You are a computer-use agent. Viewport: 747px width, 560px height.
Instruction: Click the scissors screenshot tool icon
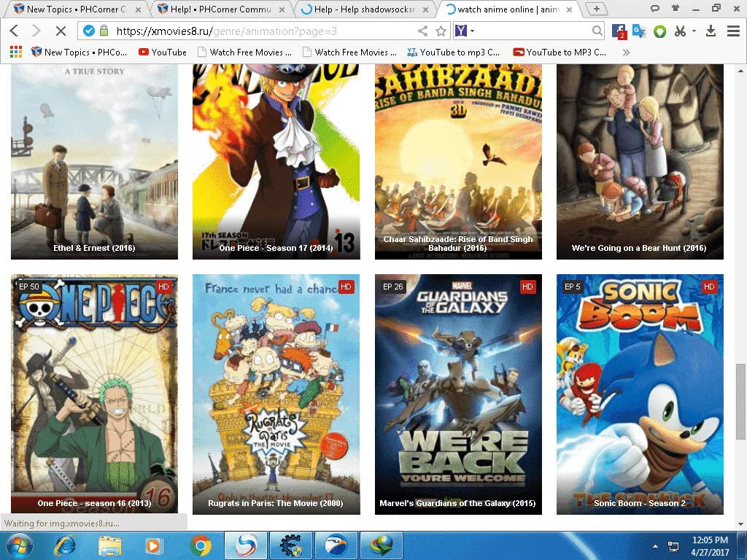(680, 31)
